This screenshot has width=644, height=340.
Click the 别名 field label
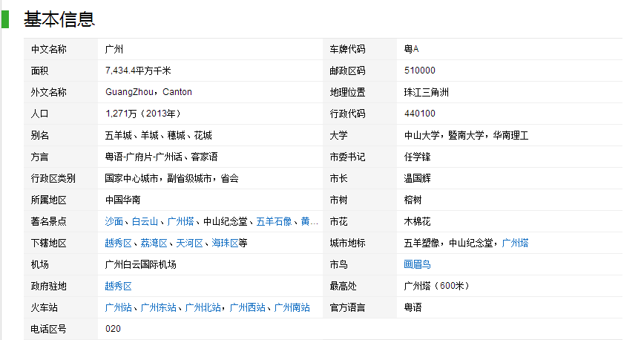[x=39, y=135]
